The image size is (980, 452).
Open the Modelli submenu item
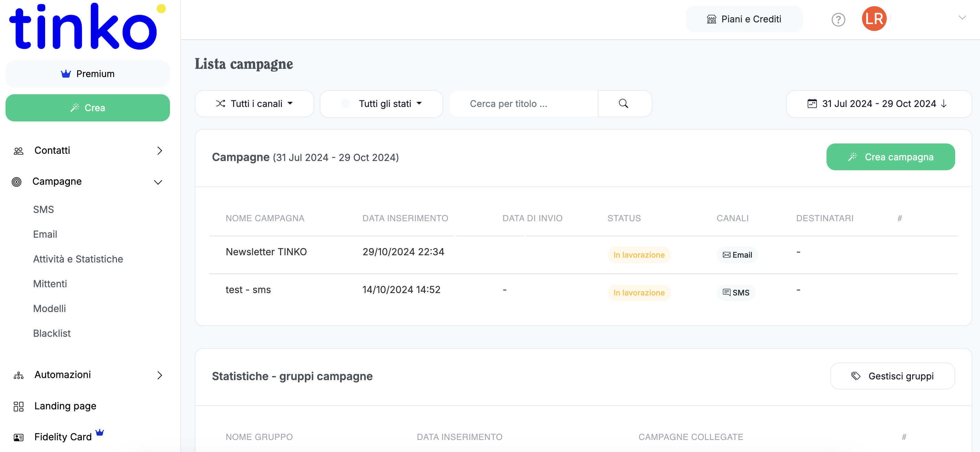(50, 308)
